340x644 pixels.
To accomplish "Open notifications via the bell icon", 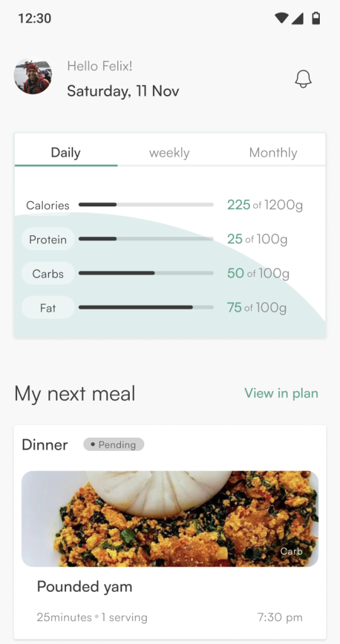I will 303,79.
